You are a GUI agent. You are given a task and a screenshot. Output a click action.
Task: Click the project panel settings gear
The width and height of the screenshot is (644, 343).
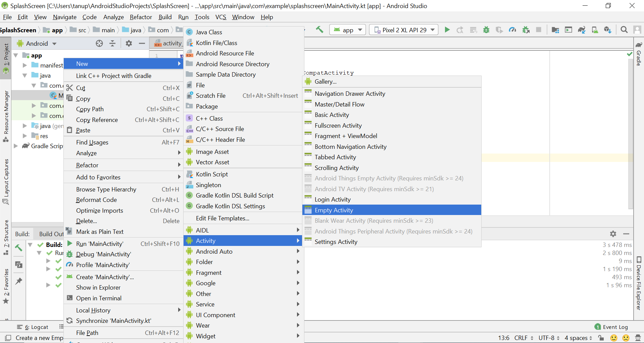129,43
